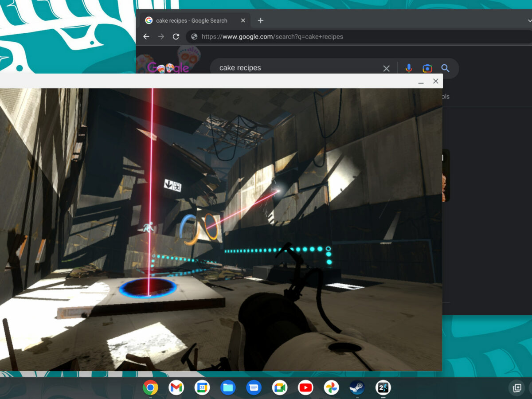Close the Portal 2 game window
The image size is (532, 399).
(436, 81)
